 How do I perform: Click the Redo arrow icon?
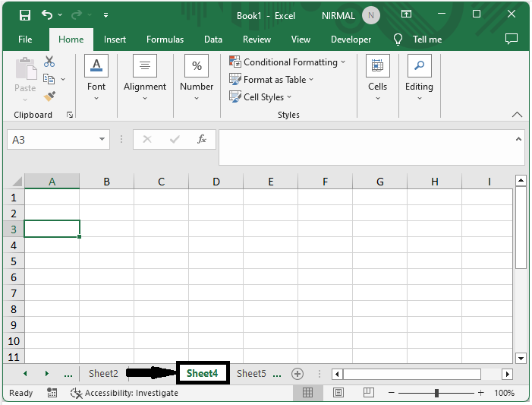click(x=77, y=14)
